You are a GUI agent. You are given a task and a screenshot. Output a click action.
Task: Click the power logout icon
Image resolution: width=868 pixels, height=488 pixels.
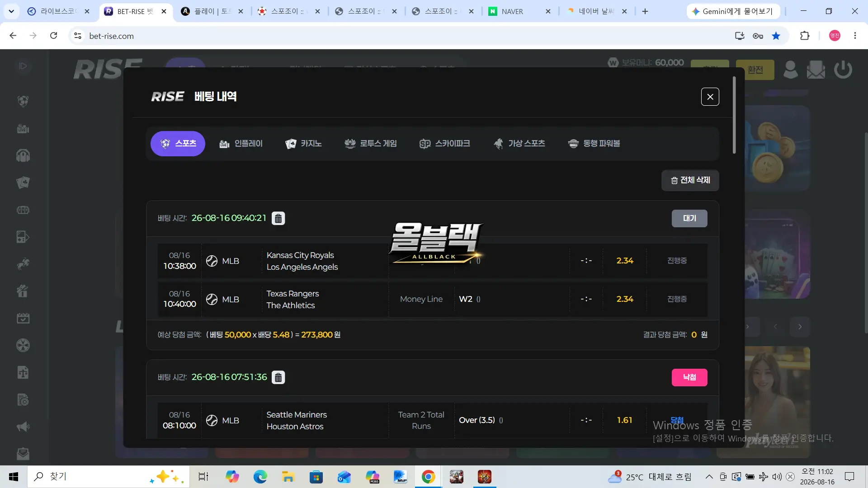coord(843,70)
